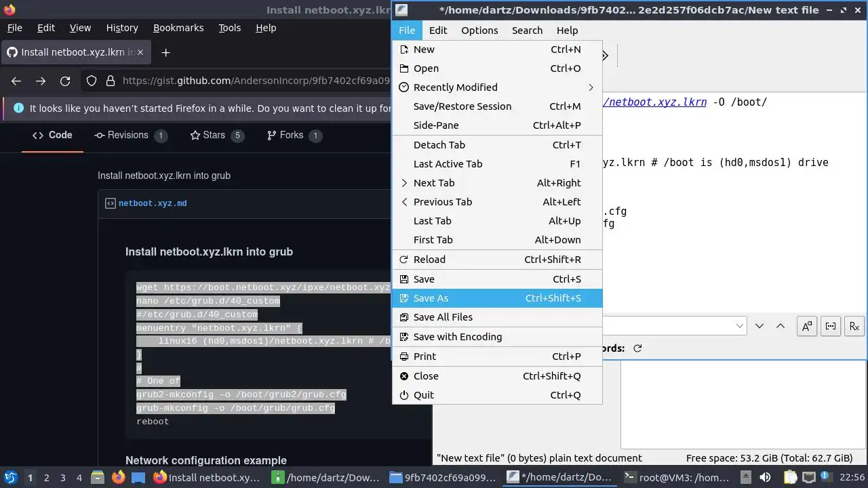Open a new Firefox tab

[x=165, y=52]
